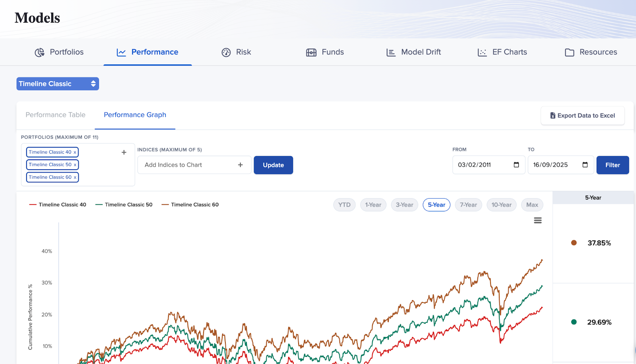Toggle Timeline Classic 40 legend series
636x364 pixels.
[x=58, y=205]
